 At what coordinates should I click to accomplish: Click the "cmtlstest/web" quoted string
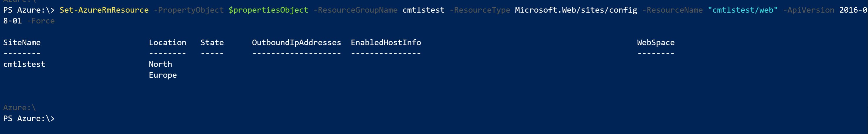(743, 10)
